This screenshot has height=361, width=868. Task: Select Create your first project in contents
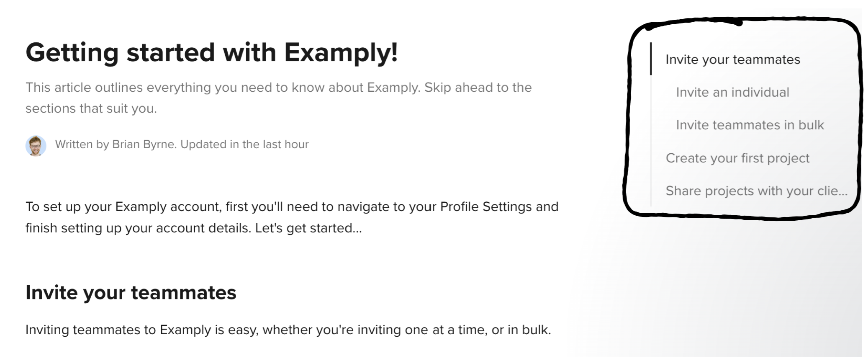click(737, 158)
